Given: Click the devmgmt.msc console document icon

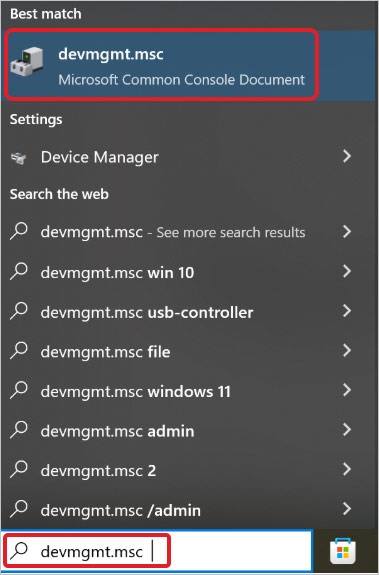Looking at the screenshot, I should click(27, 62).
